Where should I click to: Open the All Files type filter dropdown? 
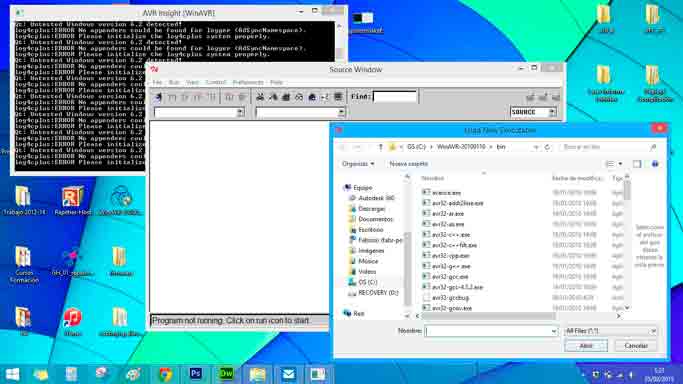tap(611, 331)
